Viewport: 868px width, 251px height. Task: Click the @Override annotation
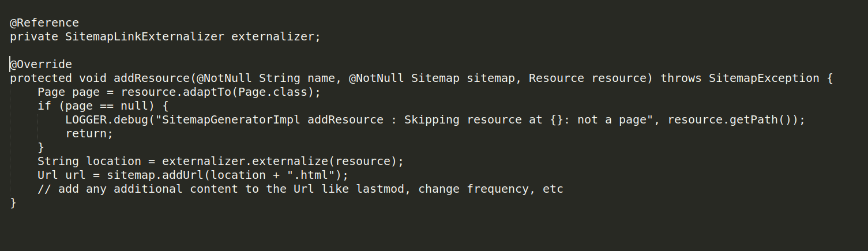(x=41, y=65)
